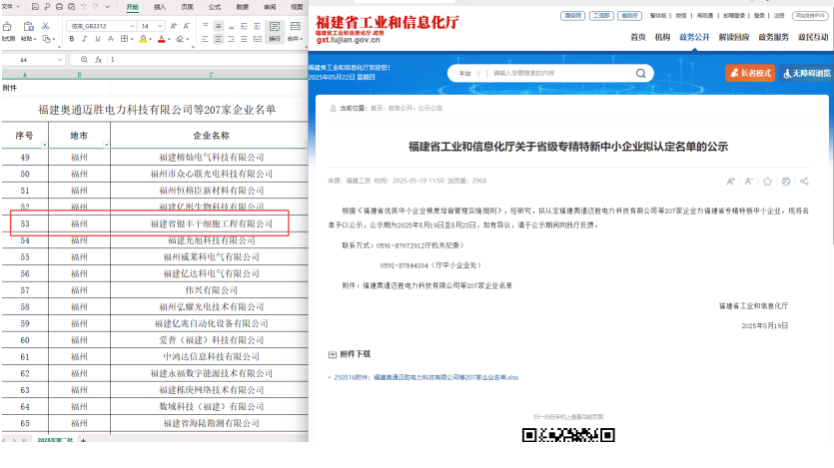This screenshot has height=468, width=834.
Task: Switch to the 插入 ribbon tab
Action: coord(160,6)
